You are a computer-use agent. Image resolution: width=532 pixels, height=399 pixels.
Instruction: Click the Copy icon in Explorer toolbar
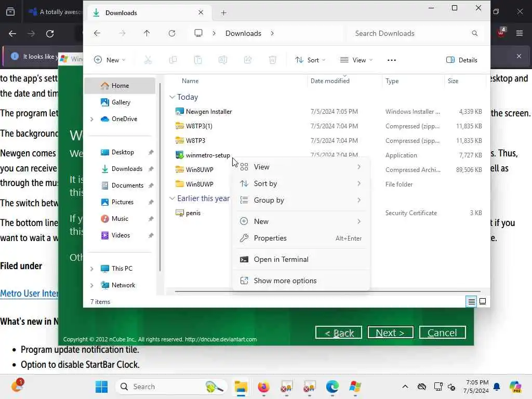point(173,60)
